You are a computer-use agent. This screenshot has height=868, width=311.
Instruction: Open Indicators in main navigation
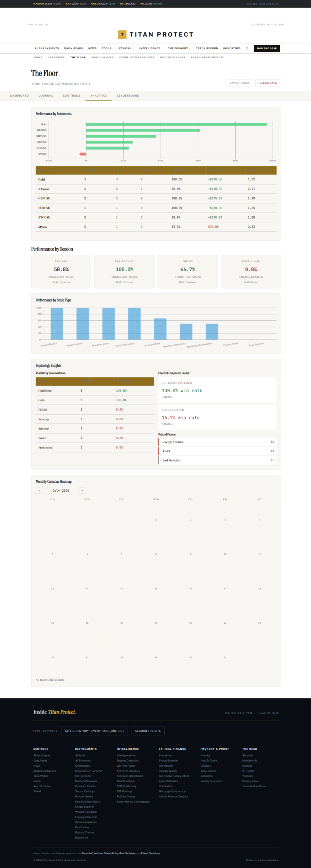[232, 48]
